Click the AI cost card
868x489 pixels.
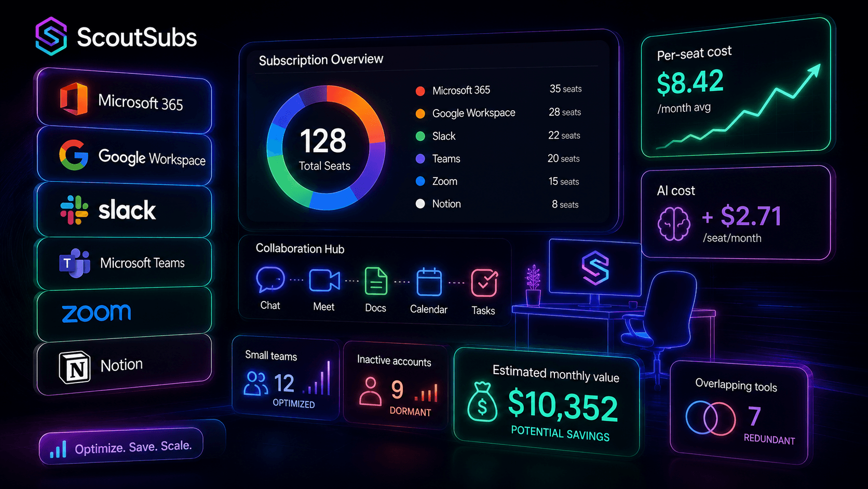(x=736, y=213)
